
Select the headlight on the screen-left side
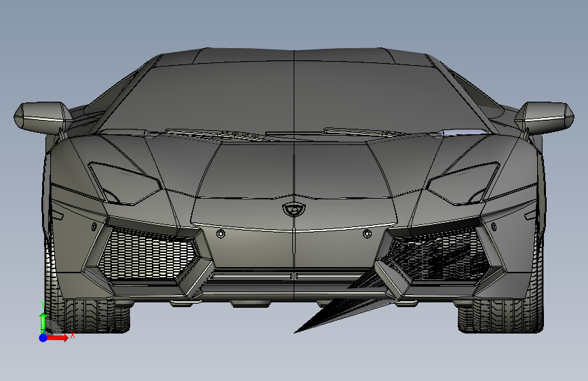(125, 184)
